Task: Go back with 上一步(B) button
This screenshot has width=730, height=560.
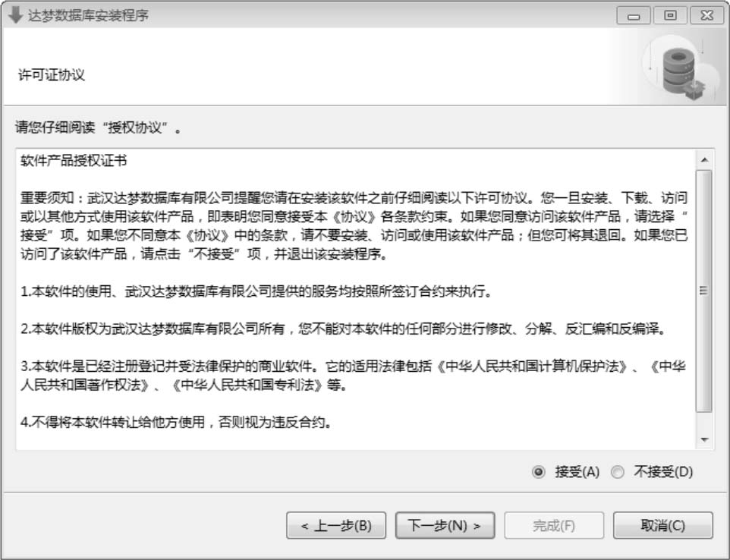Action: coord(336,526)
